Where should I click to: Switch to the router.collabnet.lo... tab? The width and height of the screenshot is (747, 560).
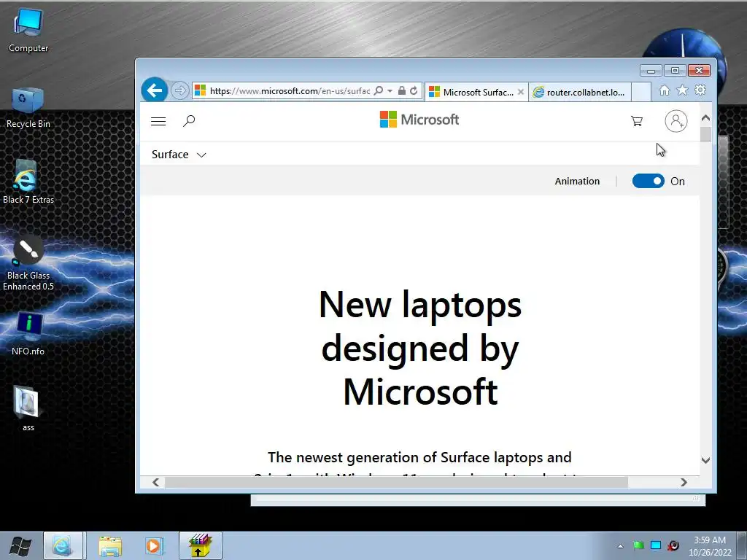tap(580, 92)
